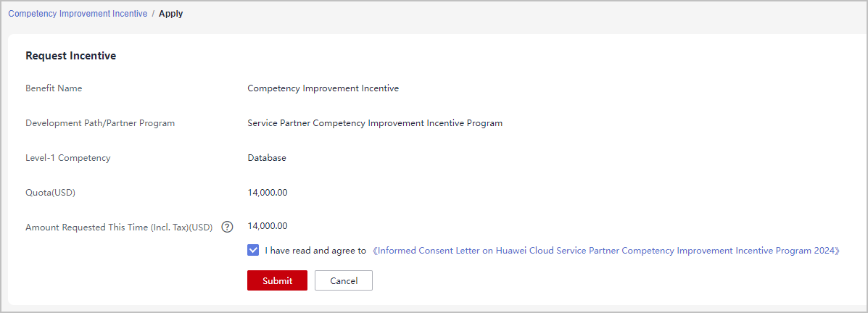Click the Benefit Name label
This screenshot has height=313, width=868.
click(54, 88)
